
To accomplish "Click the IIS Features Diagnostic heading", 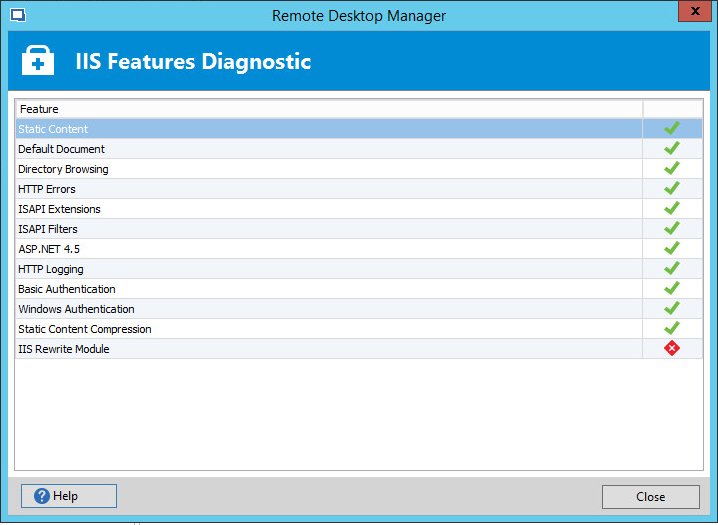I will (193, 61).
